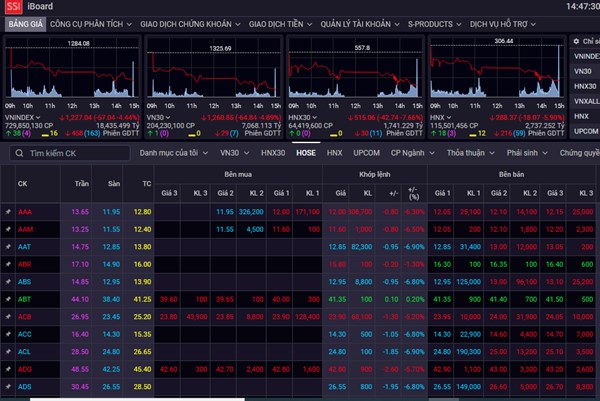
Task: Select the UPCOM tab
Action: point(367,153)
